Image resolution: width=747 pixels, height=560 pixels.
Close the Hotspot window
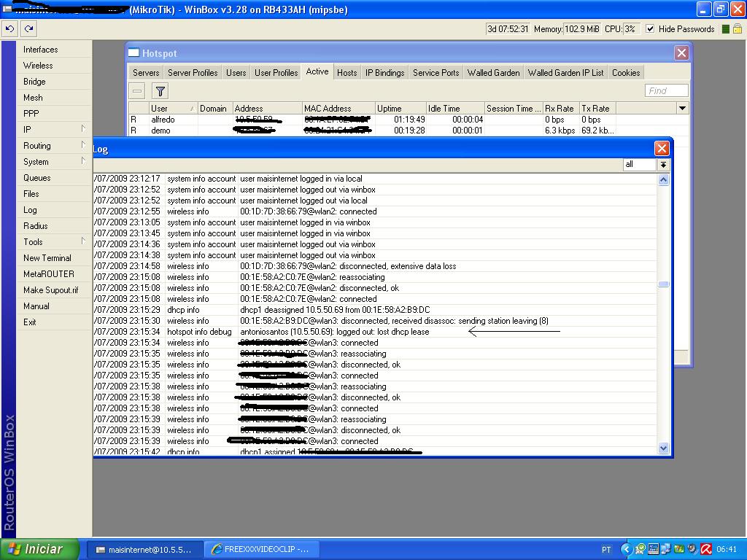point(682,52)
